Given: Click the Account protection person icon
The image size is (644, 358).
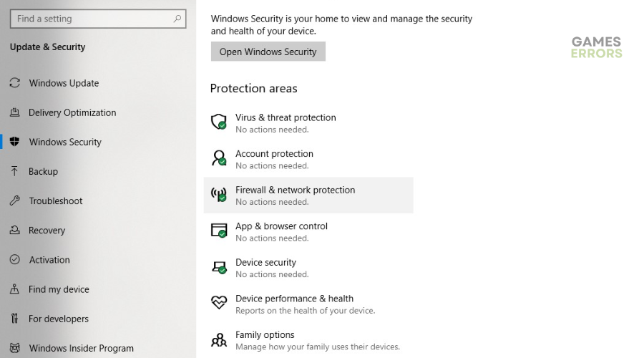Looking at the screenshot, I should tap(218, 158).
